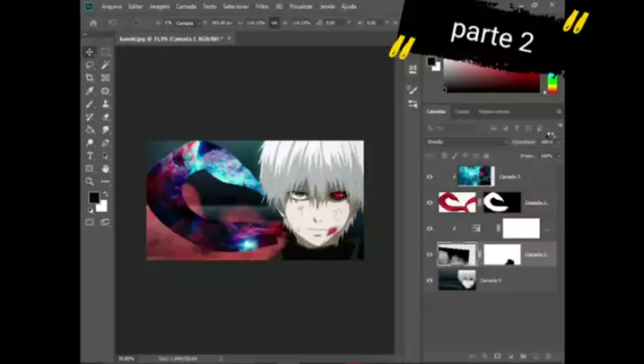Open collapsed Brush Settings panel icon
The image size is (644, 364).
413,90
